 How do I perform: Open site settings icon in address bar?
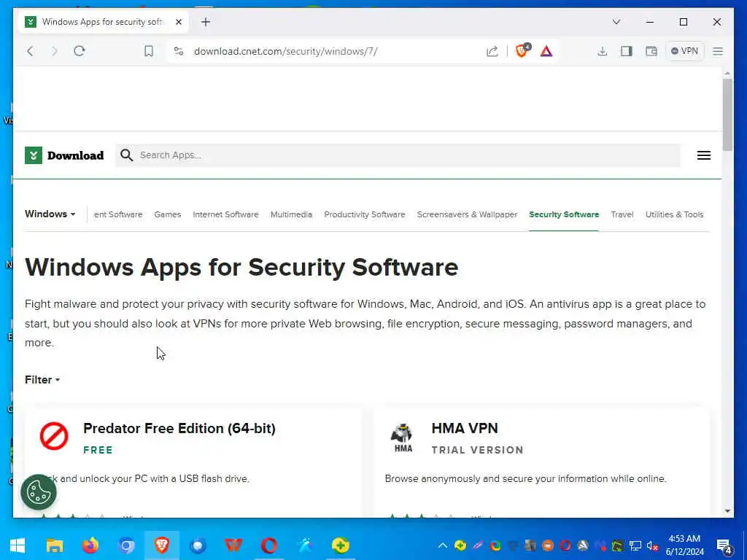pyautogui.click(x=179, y=51)
